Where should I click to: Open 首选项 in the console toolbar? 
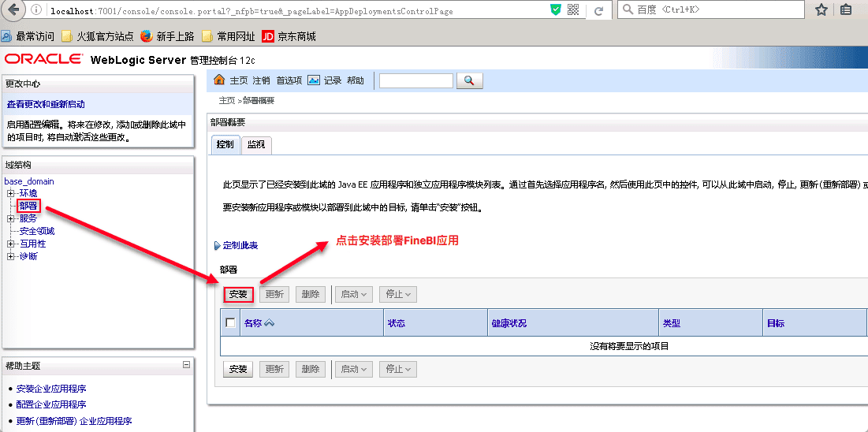289,81
